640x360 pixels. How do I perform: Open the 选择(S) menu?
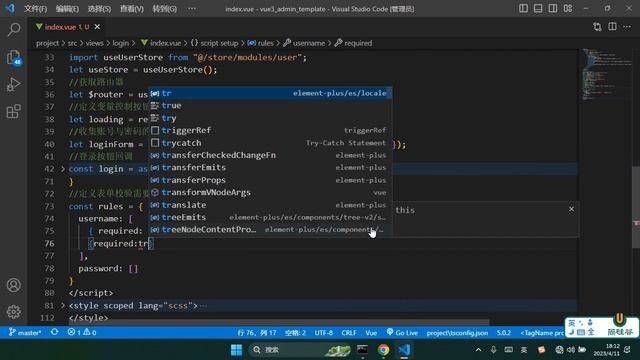[99, 9]
